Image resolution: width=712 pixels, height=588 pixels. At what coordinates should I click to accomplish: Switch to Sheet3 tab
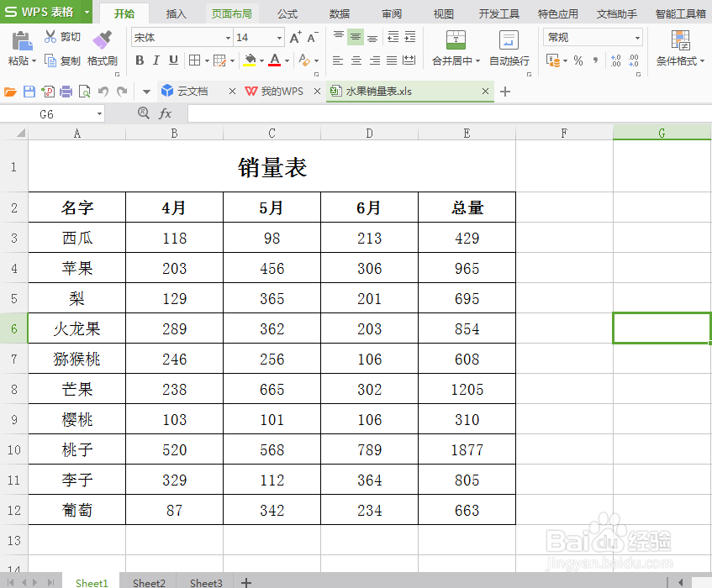point(206,583)
